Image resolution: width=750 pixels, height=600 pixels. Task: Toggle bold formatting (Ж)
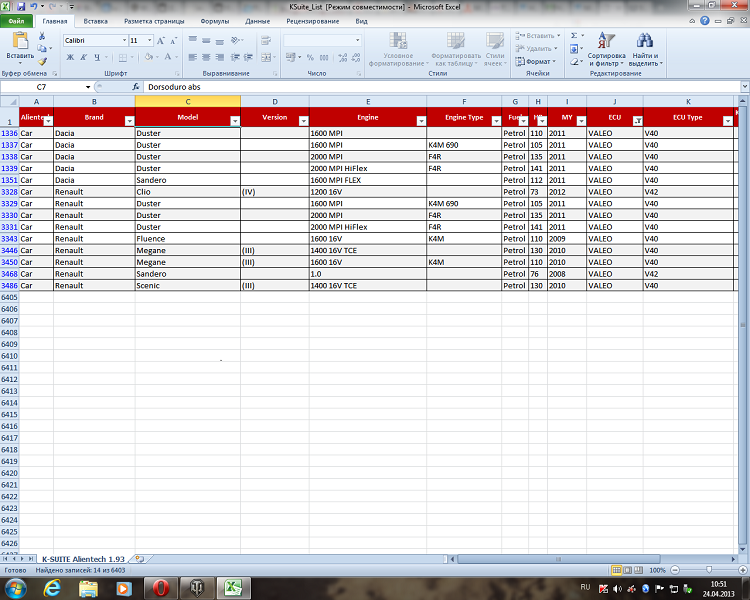pos(70,57)
